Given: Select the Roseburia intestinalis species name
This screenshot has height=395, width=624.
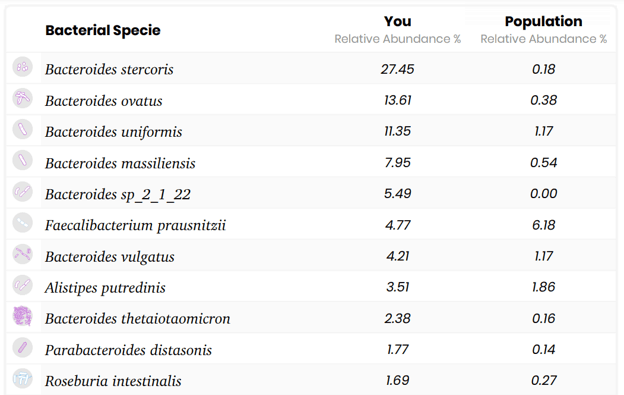Looking at the screenshot, I should tap(113, 381).
